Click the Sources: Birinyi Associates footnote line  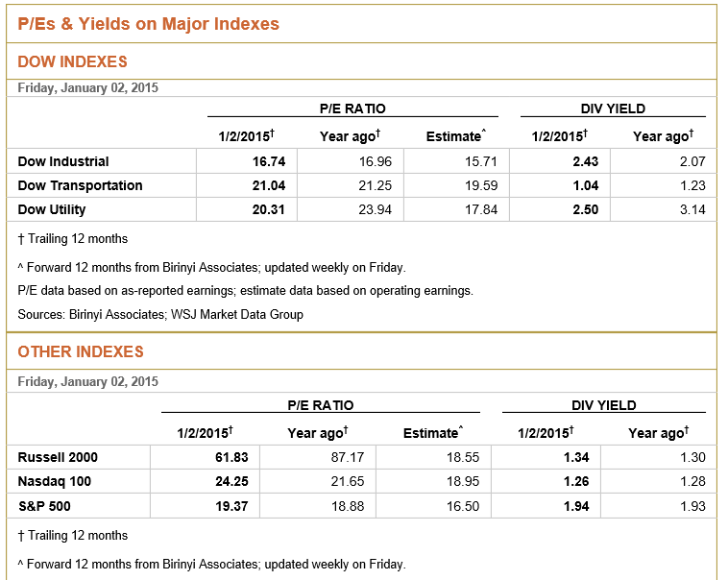point(160,314)
